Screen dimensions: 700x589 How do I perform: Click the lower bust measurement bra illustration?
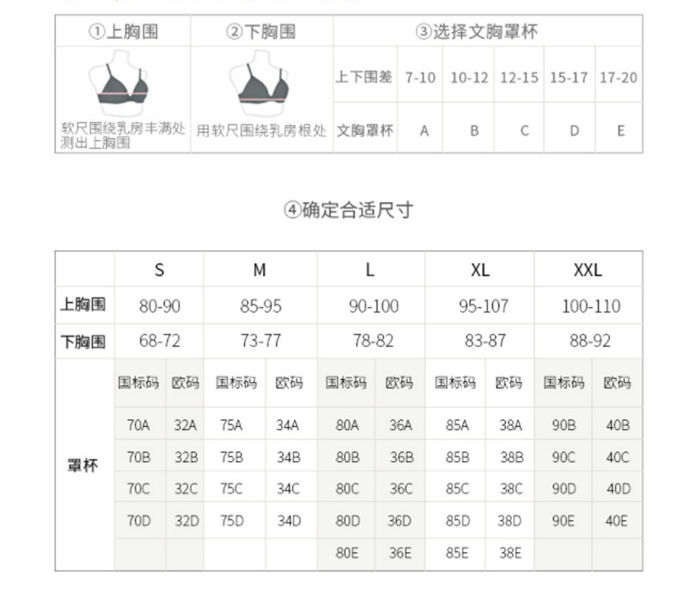[259, 83]
